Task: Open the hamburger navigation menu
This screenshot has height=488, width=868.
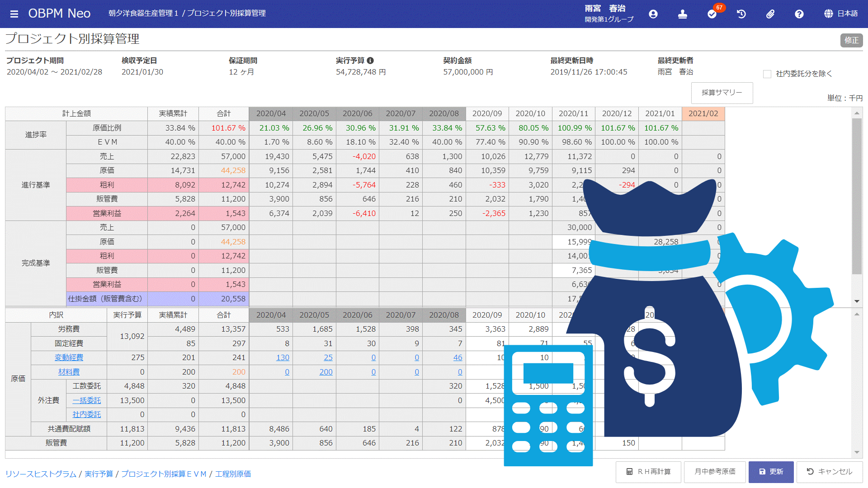Action: (x=14, y=14)
